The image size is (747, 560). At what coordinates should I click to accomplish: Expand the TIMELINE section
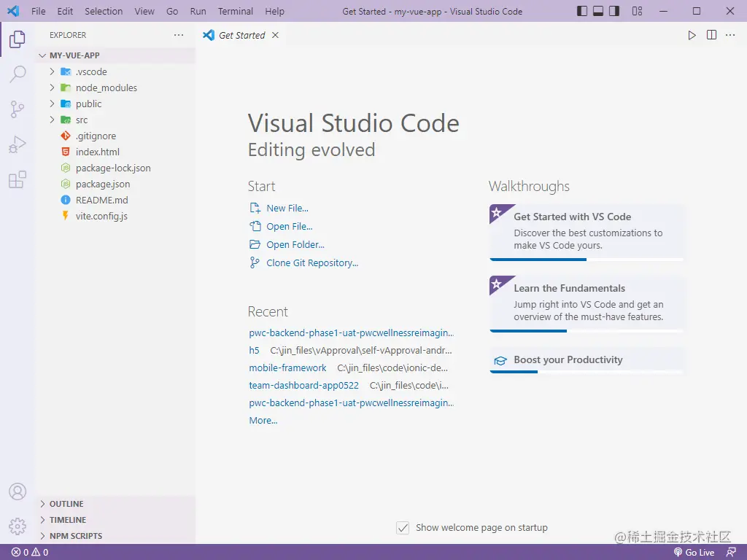tap(117, 520)
